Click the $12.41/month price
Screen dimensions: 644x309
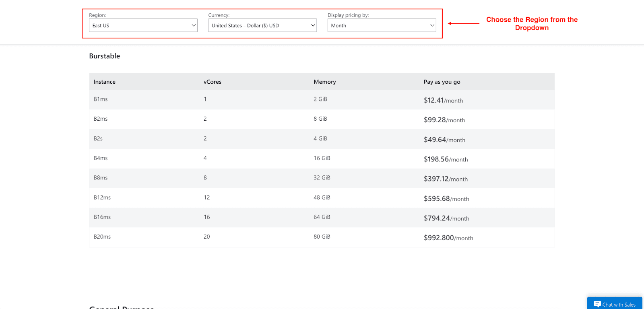pyautogui.click(x=443, y=100)
